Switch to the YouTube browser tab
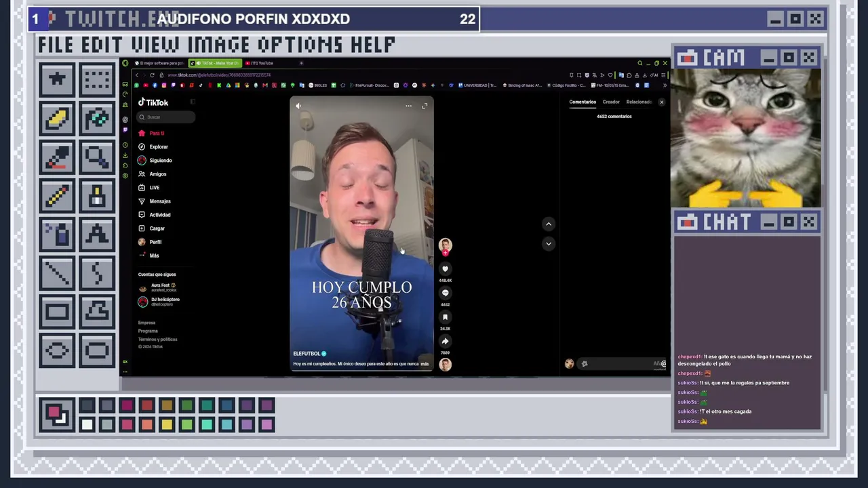The width and height of the screenshot is (868, 488). [x=262, y=63]
